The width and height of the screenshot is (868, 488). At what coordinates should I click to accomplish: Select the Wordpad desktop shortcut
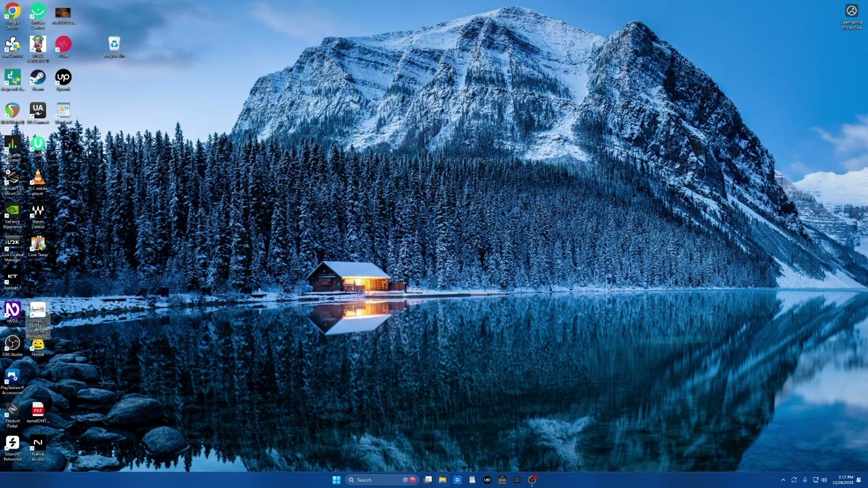(63, 113)
